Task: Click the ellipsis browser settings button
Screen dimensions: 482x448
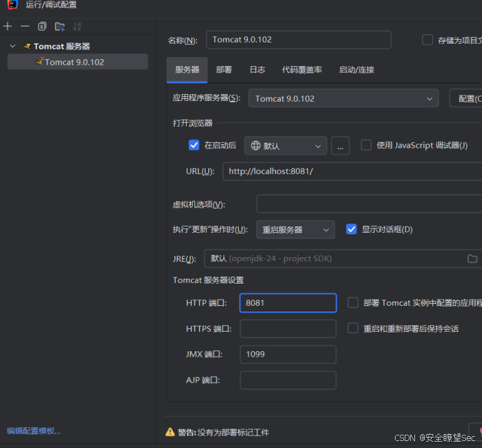Action: pos(340,146)
